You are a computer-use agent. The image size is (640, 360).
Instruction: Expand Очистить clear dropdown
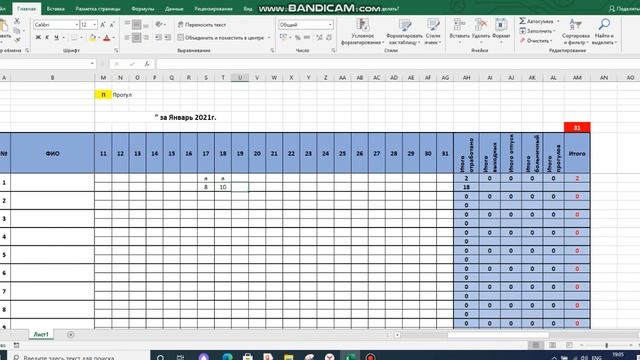(551, 41)
